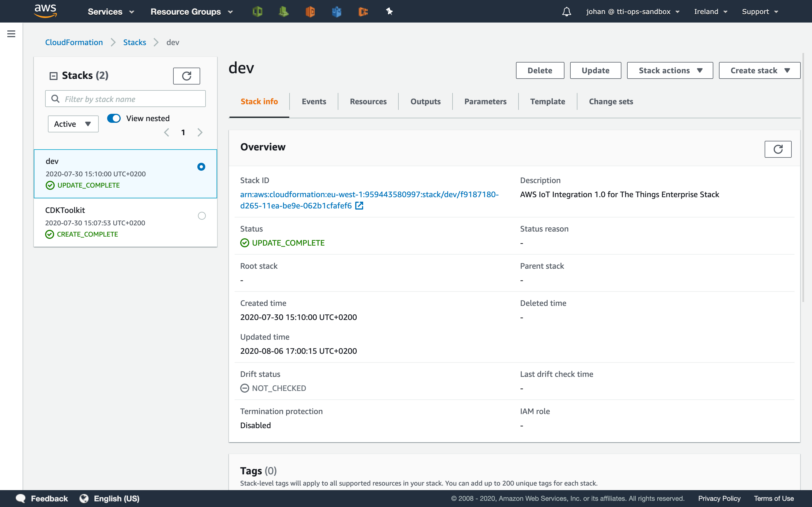Open the Active status filter dropdown
Screen dimensions: 812x507
[x=73, y=124]
